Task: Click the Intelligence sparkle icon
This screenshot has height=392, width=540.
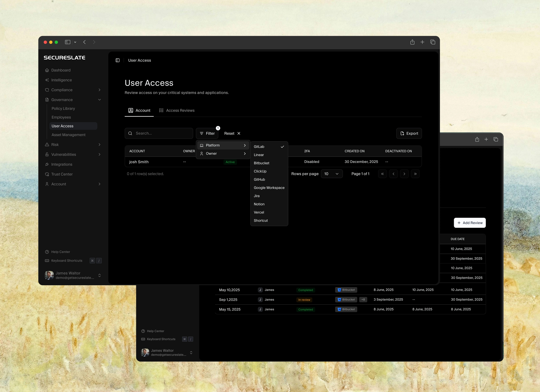Action: tap(47, 80)
